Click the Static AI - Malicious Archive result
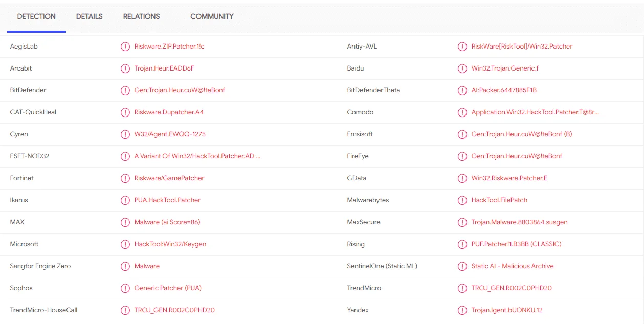This screenshot has width=644, height=324. (513, 266)
